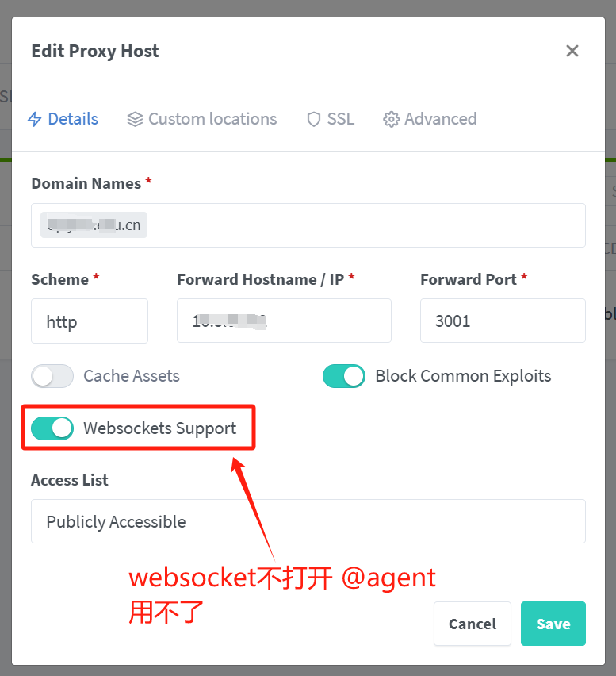Screen dimensions: 616x676
Task: Select the domain name tag ending in .cn
Action: (x=94, y=225)
